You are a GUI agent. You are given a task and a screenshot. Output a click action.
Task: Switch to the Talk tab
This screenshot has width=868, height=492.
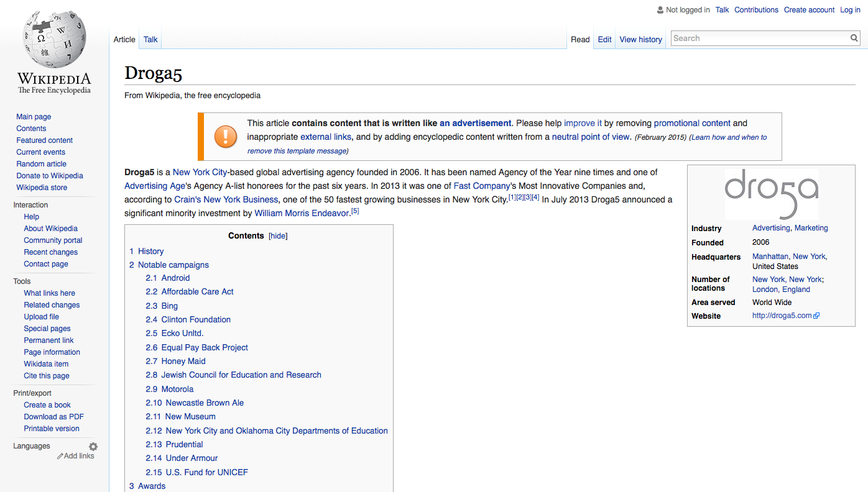[150, 39]
